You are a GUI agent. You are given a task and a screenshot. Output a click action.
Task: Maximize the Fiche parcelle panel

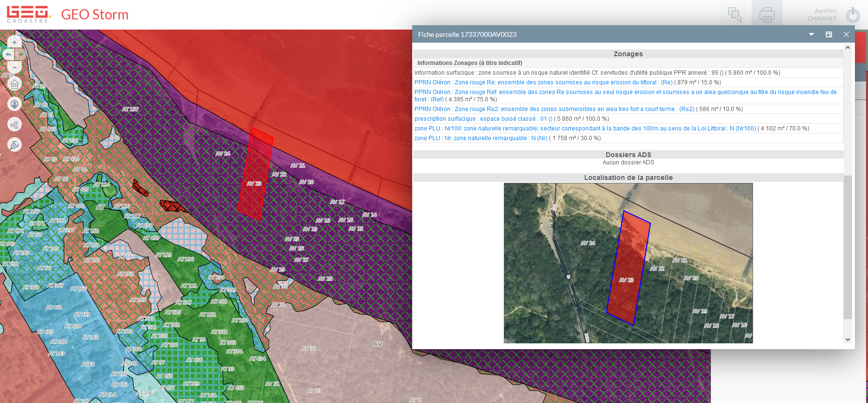(829, 34)
